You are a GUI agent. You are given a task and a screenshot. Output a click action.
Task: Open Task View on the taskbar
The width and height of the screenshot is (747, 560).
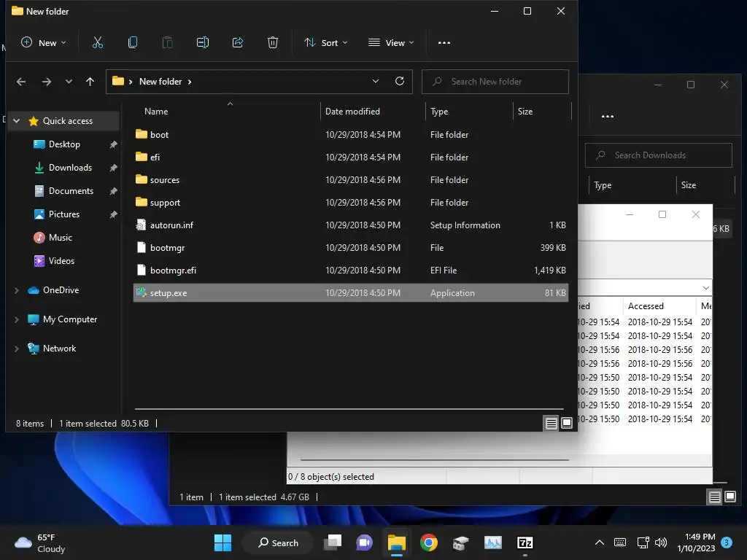[x=333, y=542]
